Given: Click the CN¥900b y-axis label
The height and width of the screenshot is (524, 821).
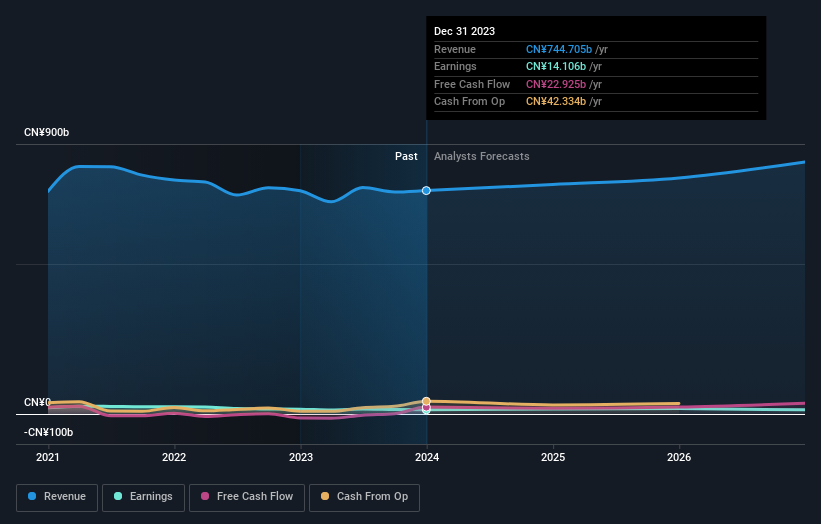Looking at the screenshot, I should [x=47, y=132].
